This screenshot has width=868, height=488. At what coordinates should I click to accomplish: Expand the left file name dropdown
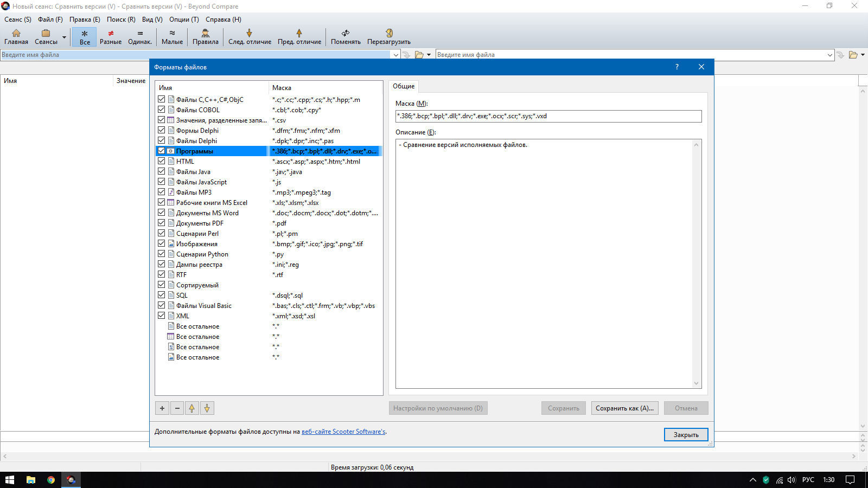(x=395, y=55)
